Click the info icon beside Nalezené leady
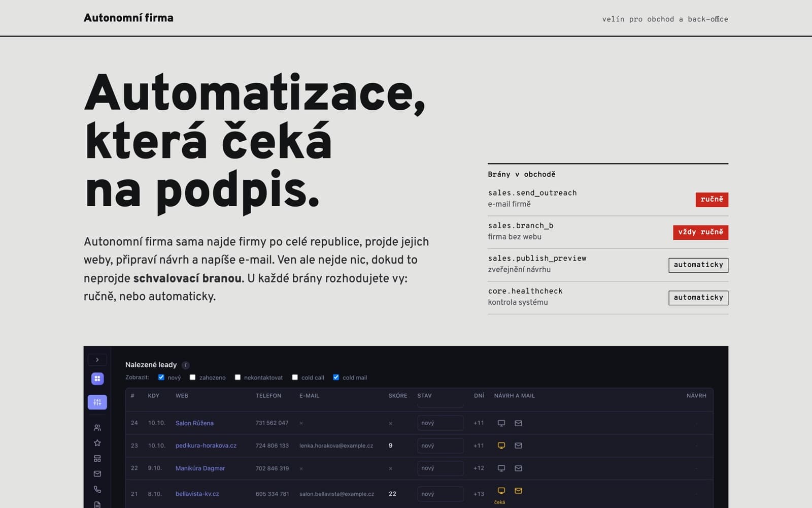This screenshot has width=812, height=508. [x=186, y=365]
